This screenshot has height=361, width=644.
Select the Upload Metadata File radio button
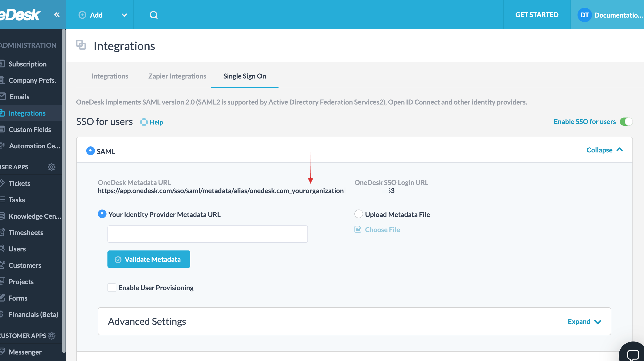[359, 214]
